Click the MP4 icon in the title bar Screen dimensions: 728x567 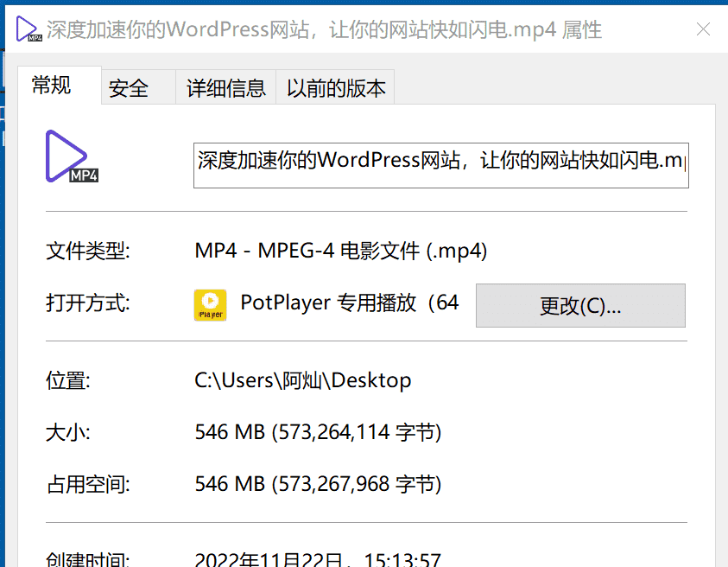pyautogui.click(x=28, y=29)
